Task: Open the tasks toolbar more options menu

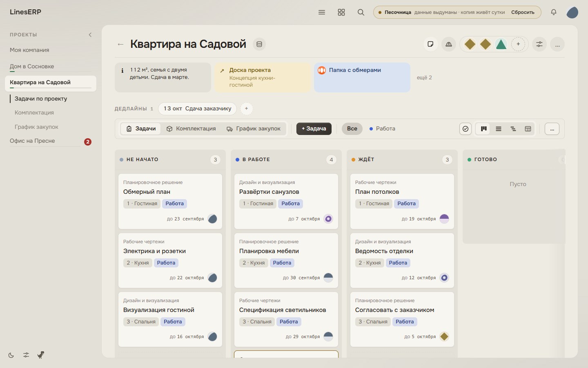Action: point(552,129)
